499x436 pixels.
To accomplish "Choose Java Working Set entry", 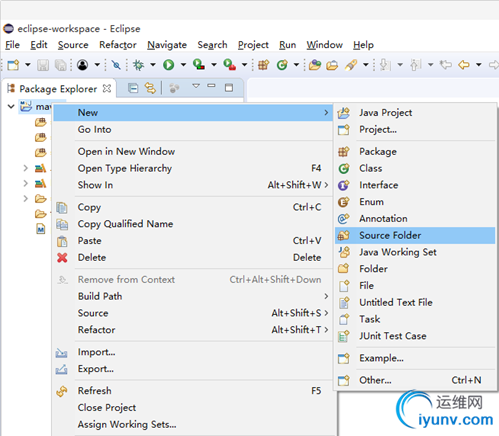I will [415, 252].
